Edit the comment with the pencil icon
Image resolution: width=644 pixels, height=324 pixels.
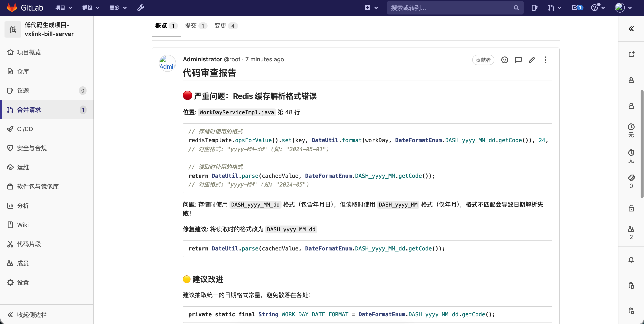pyautogui.click(x=532, y=60)
